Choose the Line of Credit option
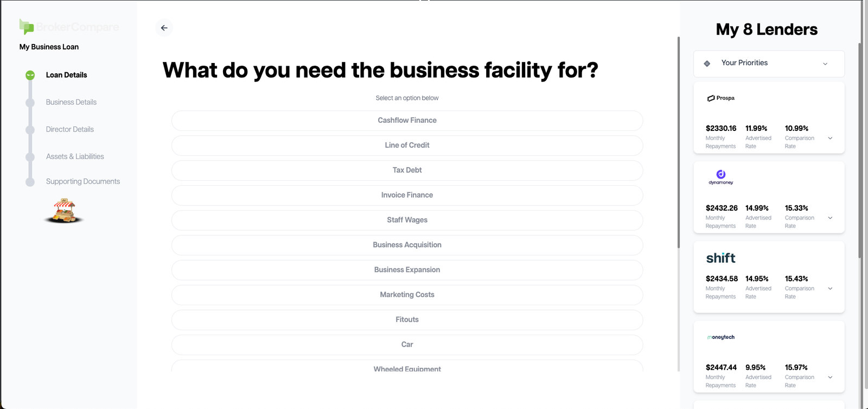Screen dimensions: 868x409 point(407,146)
